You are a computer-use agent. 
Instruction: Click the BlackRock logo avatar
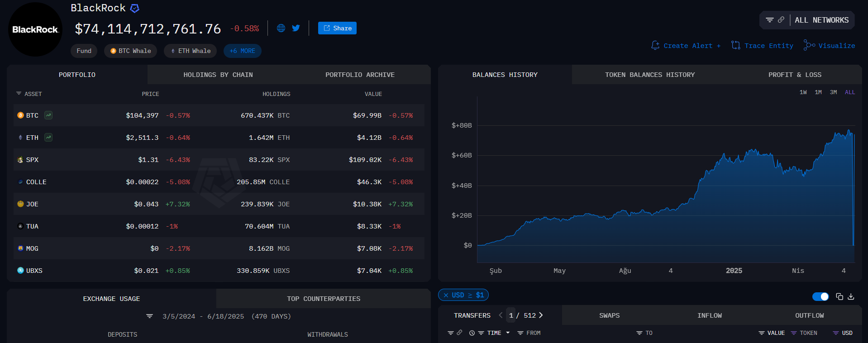pyautogui.click(x=35, y=29)
